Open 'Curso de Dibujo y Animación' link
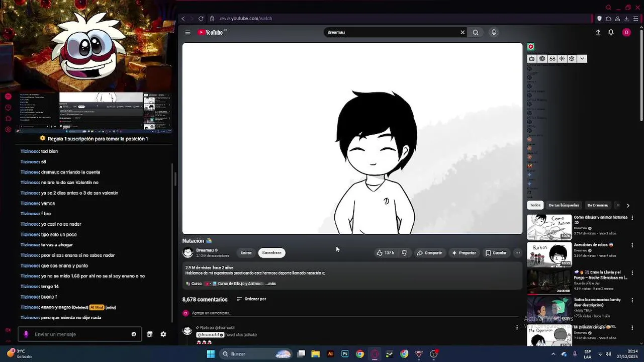 click(x=240, y=284)
